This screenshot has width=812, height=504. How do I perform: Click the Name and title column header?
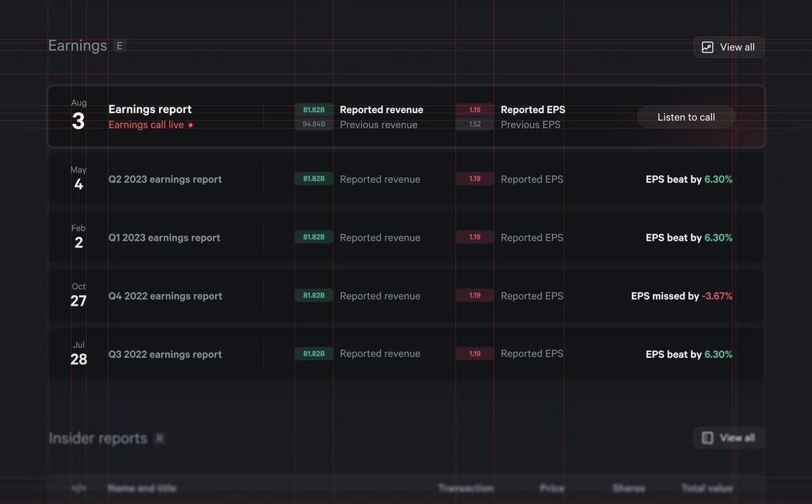pyautogui.click(x=142, y=488)
